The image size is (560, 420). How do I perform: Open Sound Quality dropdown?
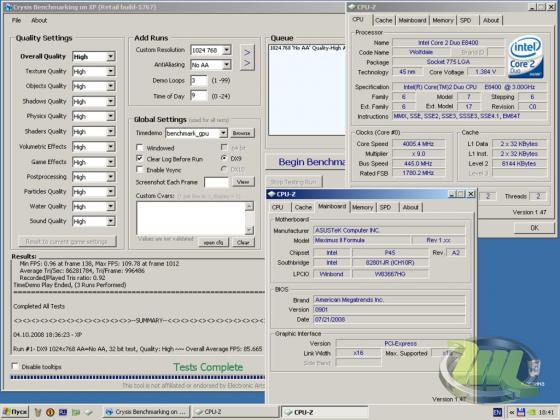pyautogui.click(x=111, y=221)
